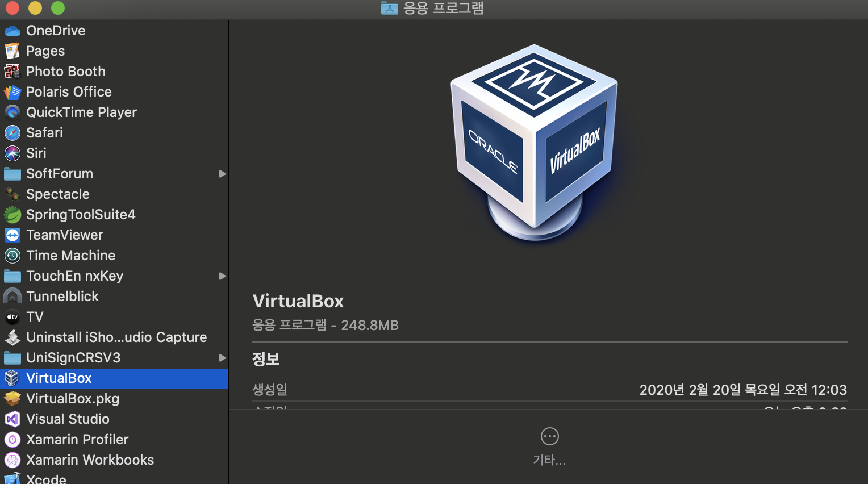
Task: Click the VirtualBox heading in preview pane
Action: point(298,301)
